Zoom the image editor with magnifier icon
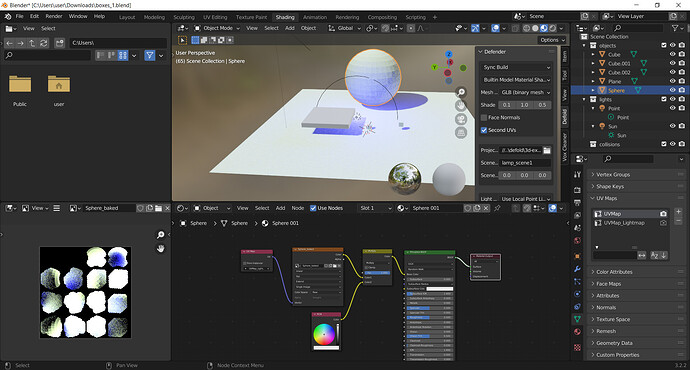This screenshot has height=370, width=690. (161, 235)
